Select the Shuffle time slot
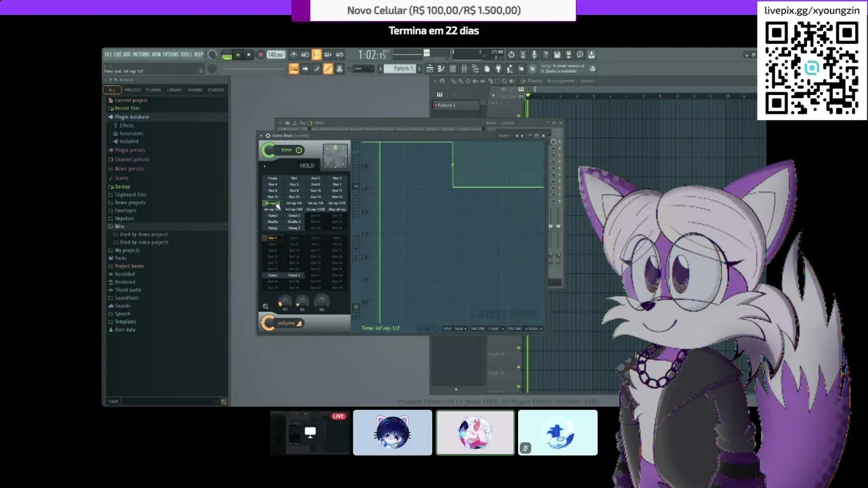Screen dimensions: 868x488 (x=273, y=222)
